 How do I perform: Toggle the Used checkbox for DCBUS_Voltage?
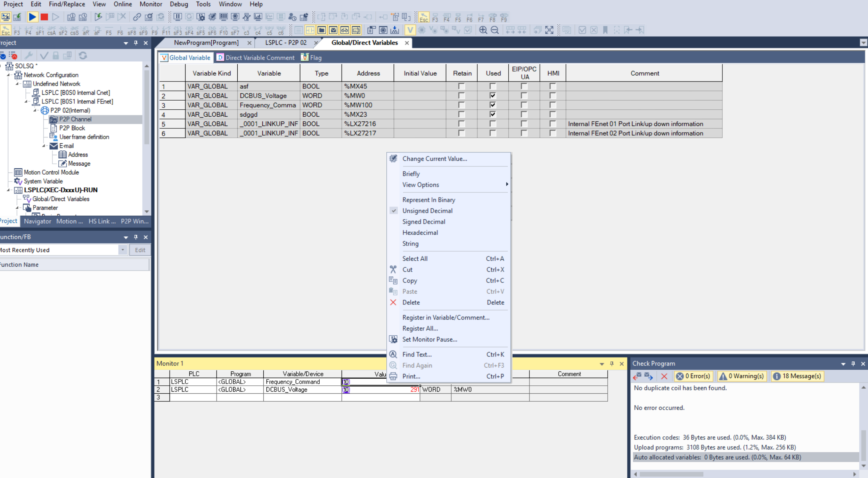[492, 95]
